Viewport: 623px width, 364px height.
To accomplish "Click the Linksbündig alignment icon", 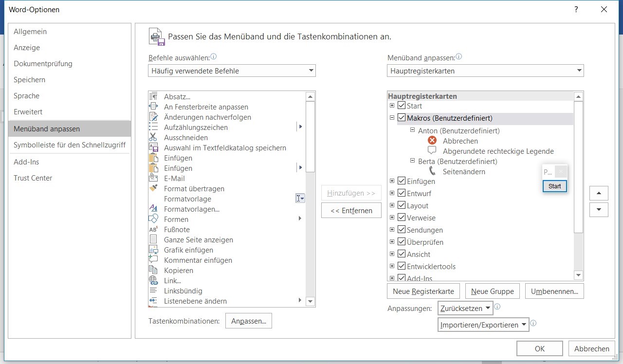I will (x=153, y=291).
